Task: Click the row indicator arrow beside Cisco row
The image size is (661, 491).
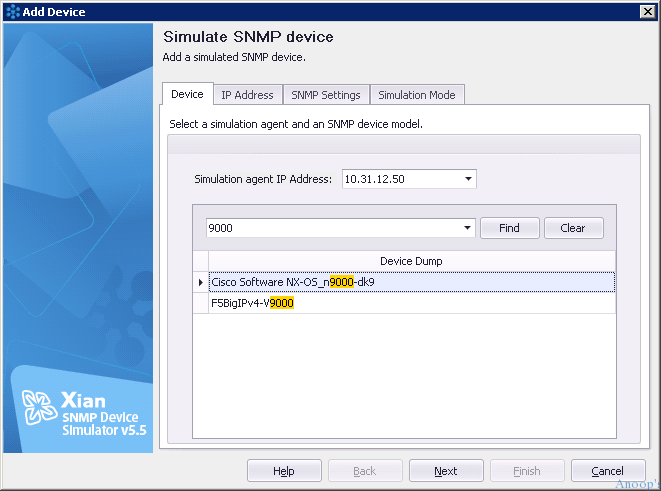Action: pos(201,282)
